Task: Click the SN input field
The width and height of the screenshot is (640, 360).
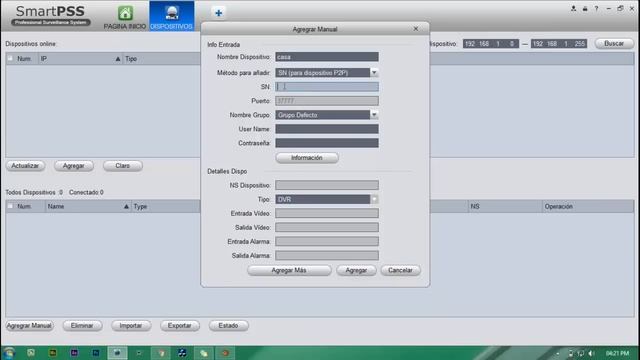Action: click(327, 87)
